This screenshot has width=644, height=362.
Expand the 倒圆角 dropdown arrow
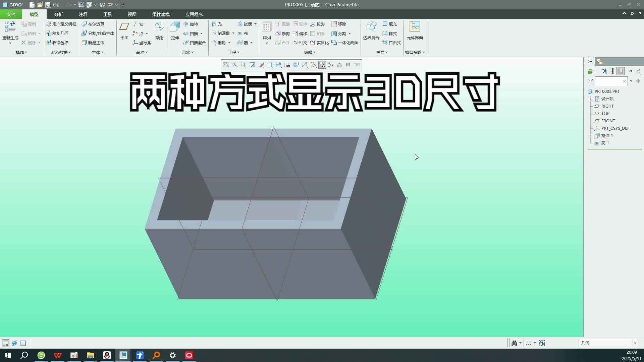(233, 33)
